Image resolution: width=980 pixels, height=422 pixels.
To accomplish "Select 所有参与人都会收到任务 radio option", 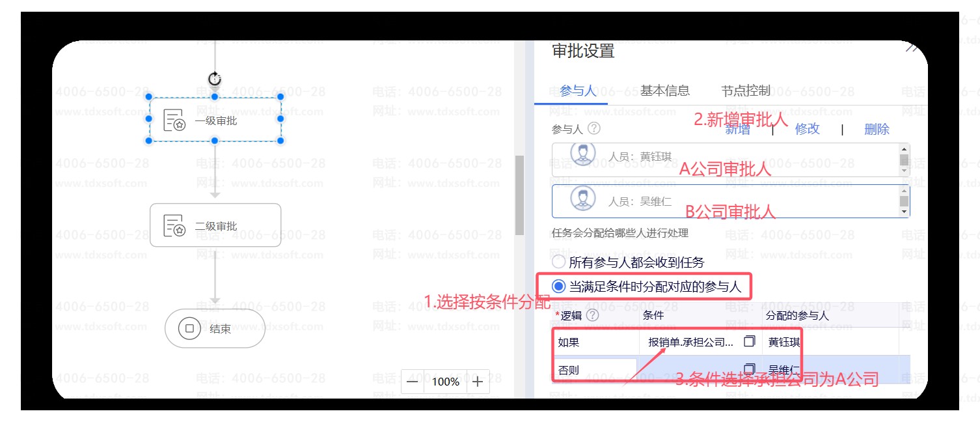I will tap(559, 262).
